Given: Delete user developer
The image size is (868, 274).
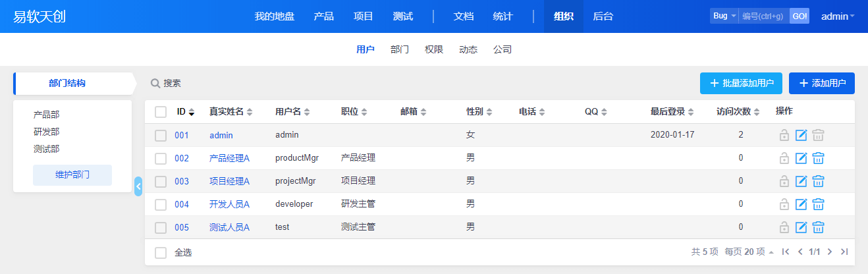Looking at the screenshot, I should coord(818,204).
